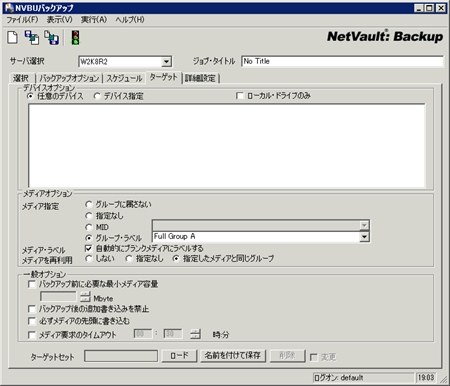This screenshot has width=450, height=386.
Task: Enable バックアップ後の追加書き込みを禁止 checkbox
Action: 32,309
